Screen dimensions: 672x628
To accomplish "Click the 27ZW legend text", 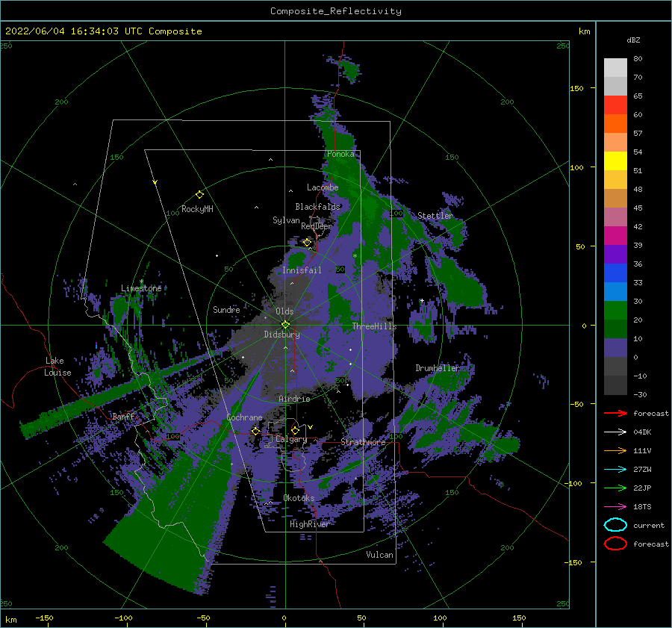I will 642,470.
